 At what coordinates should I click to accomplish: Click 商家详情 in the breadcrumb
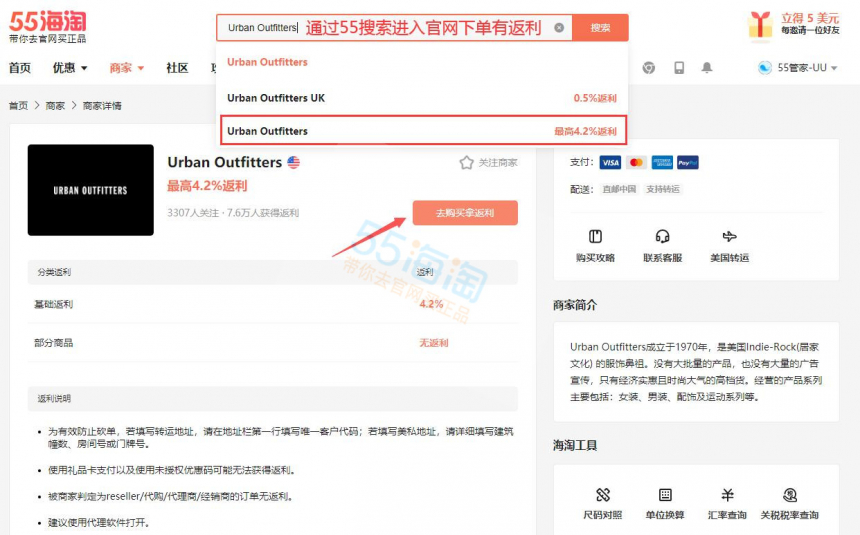point(102,105)
